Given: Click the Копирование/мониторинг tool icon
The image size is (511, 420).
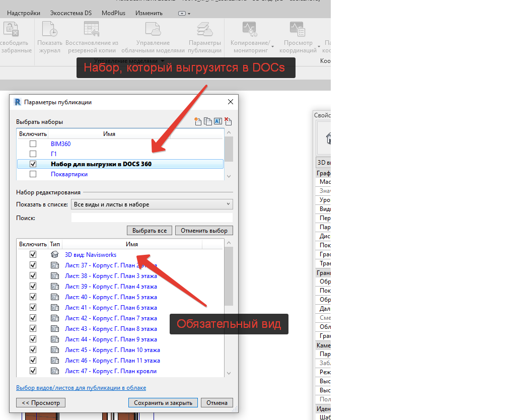Looking at the screenshot, I should [x=250, y=29].
